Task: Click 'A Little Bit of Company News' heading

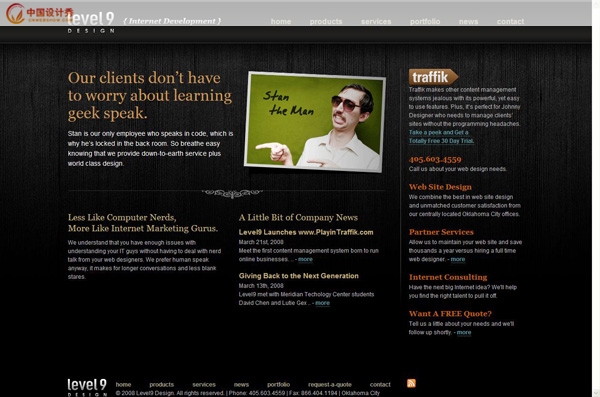Action: pyautogui.click(x=298, y=217)
